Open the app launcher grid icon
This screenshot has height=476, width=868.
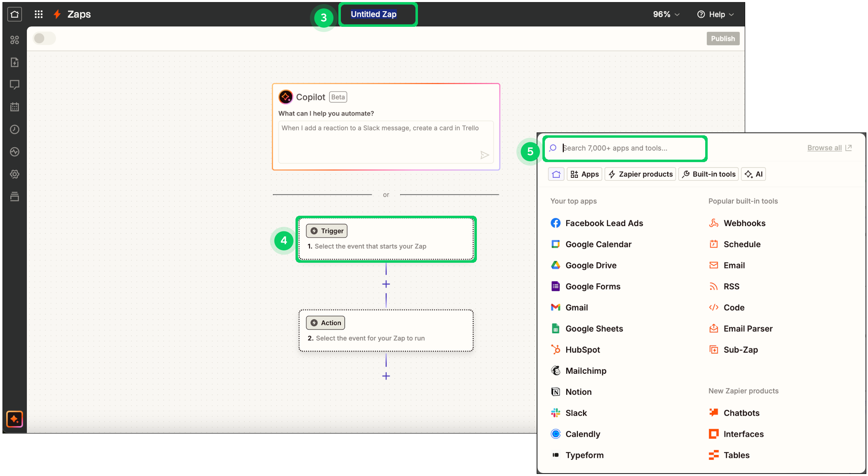point(38,14)
